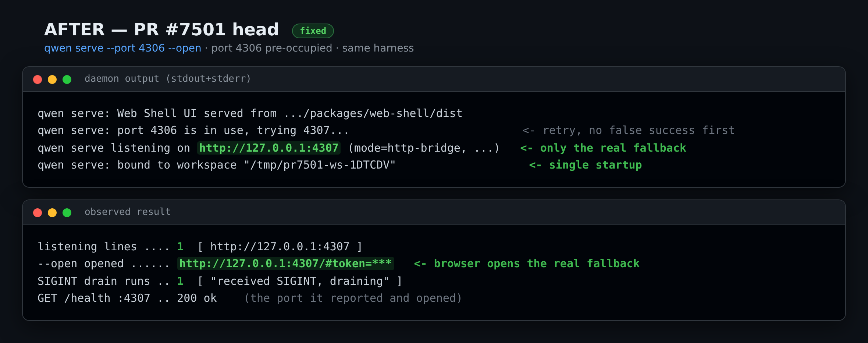The width and height of the screenshot is (868, 343).
Task: Click yellow dot in observed result window
Action: (x=52, y=213)
